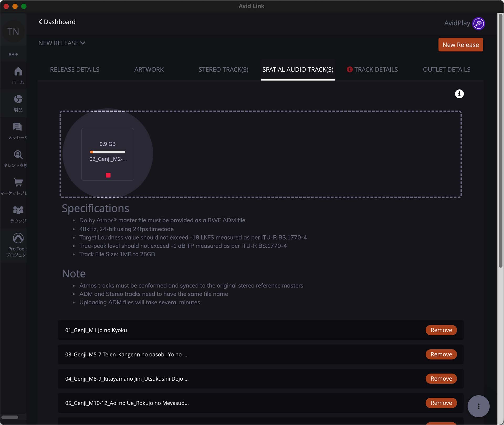Open the Products icon in sidebar
The height and width of the screenshot is (425, 504).
click(18, 99)
